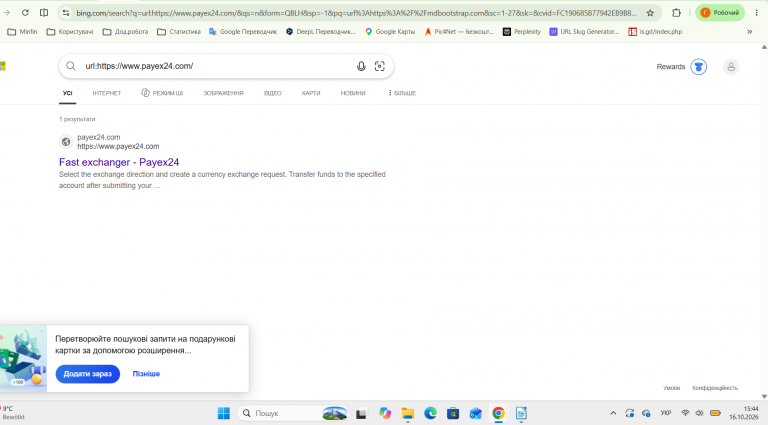The width and height of the screenshot is (768, 425).
Task: Reload the current page
Action: point(25,13)
